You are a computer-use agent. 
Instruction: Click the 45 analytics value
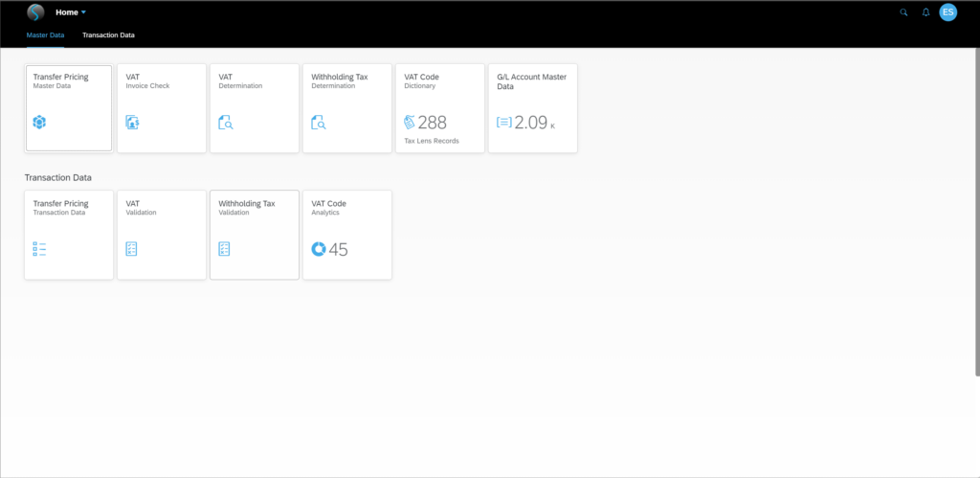coord(338,250)
